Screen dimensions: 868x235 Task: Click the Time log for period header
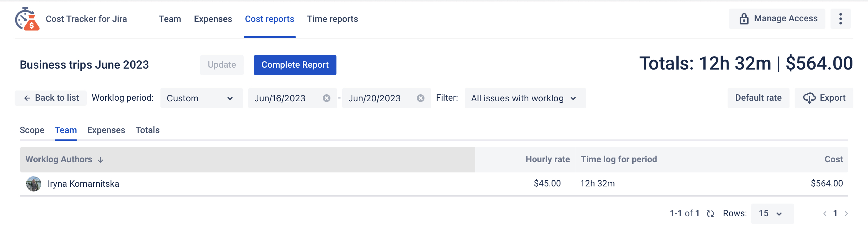619,160
